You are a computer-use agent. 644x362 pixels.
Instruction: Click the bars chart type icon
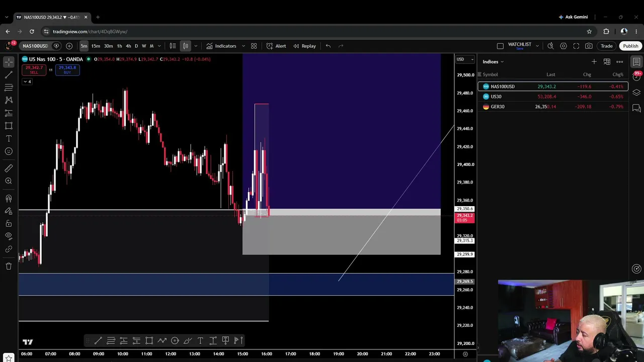pos(173,46)
